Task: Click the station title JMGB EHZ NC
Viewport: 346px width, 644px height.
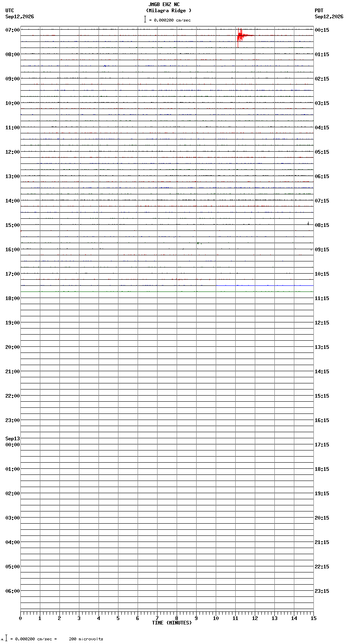Action: (x=164, y=4)
